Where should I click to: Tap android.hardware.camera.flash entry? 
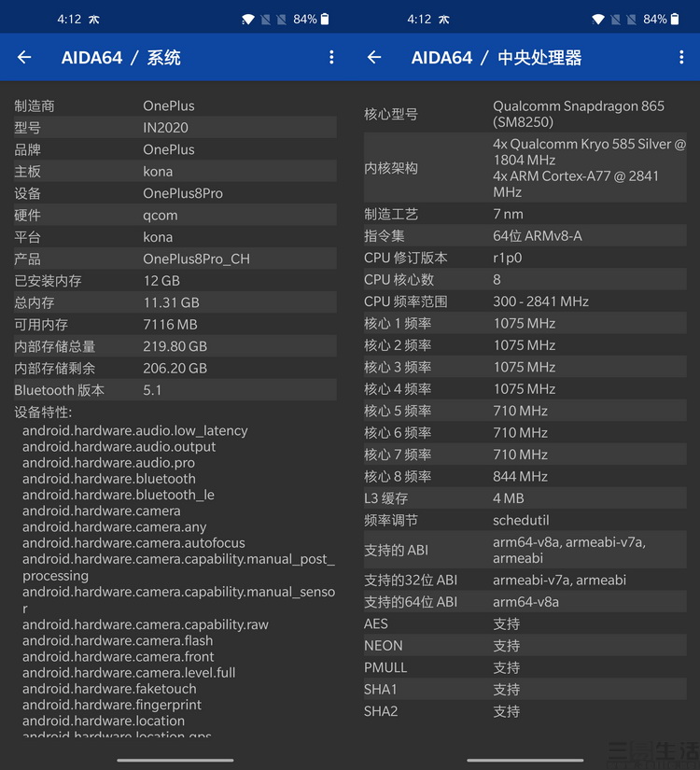[x=118, y=641]
